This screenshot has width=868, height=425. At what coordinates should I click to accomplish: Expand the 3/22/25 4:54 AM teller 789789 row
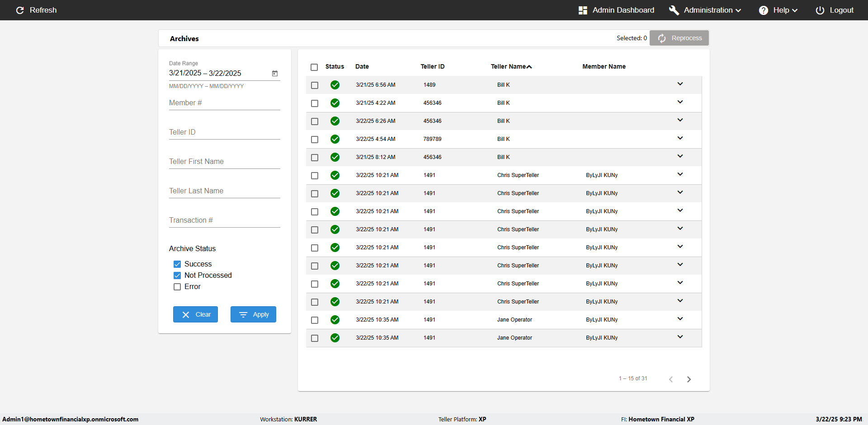point(680,138)
